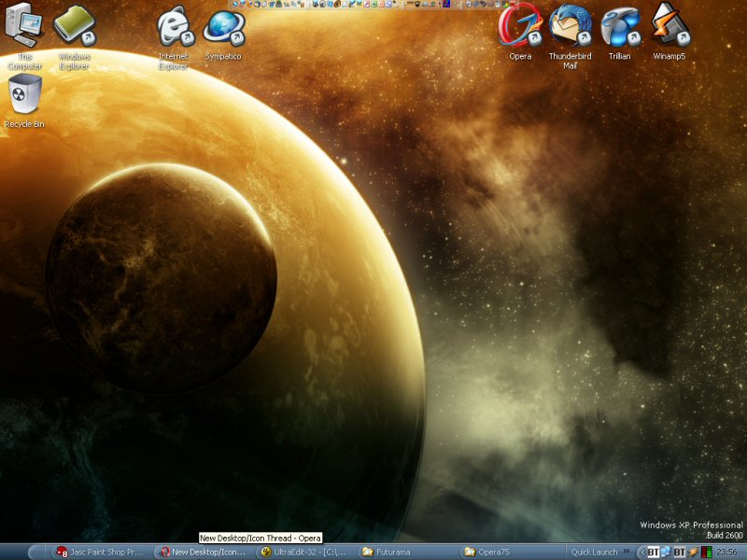Click the first BT tray icon

click(x=654, y=552)
